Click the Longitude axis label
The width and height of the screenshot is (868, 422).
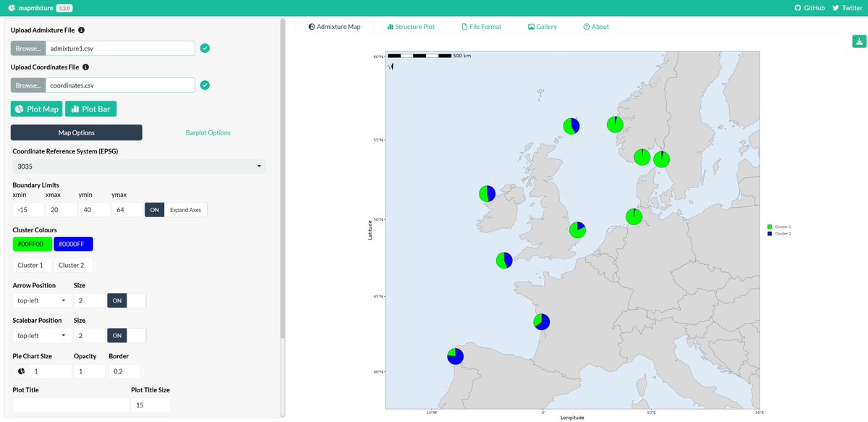coord(571,418)
